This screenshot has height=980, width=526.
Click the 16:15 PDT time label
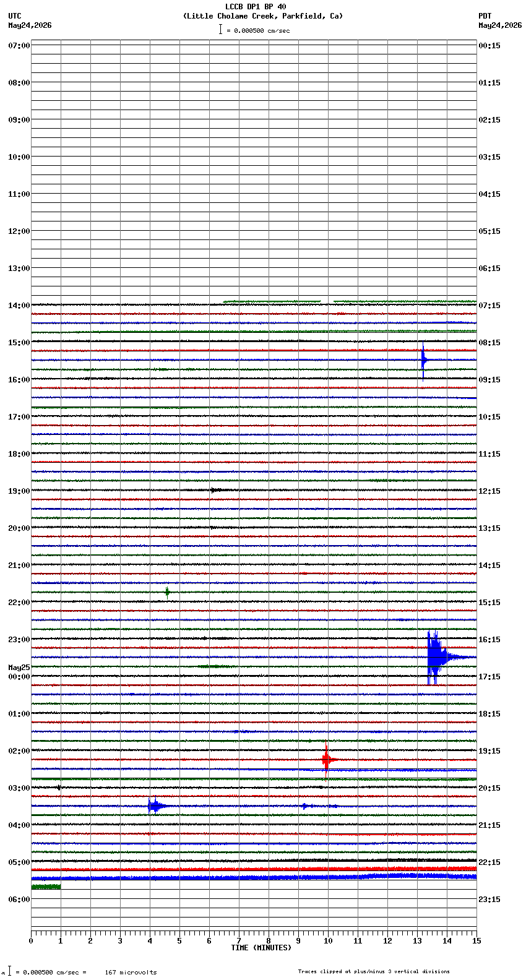click(489, 640)
